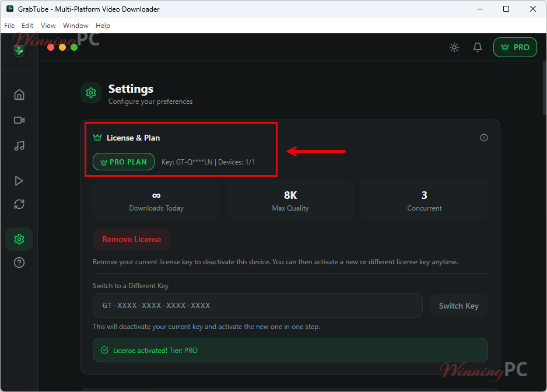Click the Downloads Today stat card

point(156,199)
